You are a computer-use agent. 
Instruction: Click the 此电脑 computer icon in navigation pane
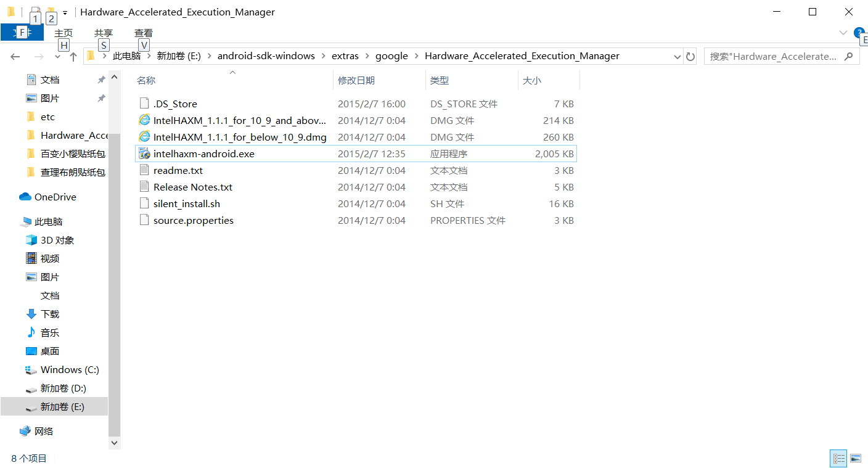[x=26, y=221]
